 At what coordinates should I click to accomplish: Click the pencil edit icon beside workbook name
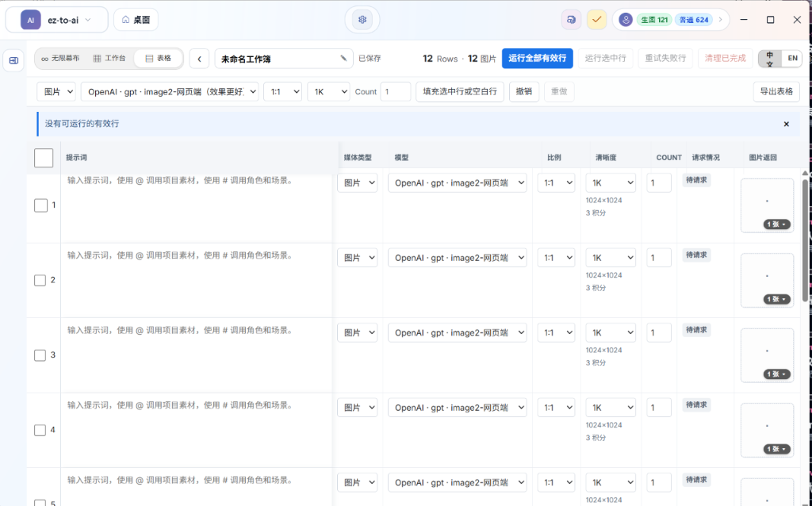tap(343, 59)
